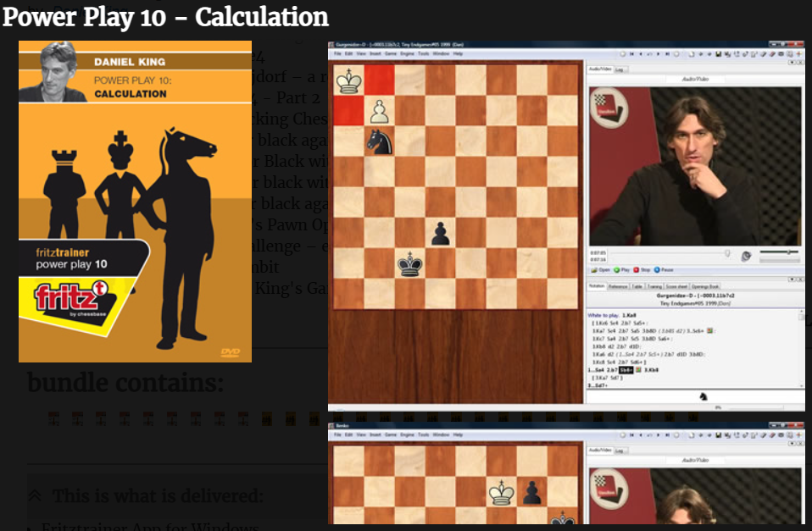Click the Power Play 10 DVD cover

[x=135, y=202]
